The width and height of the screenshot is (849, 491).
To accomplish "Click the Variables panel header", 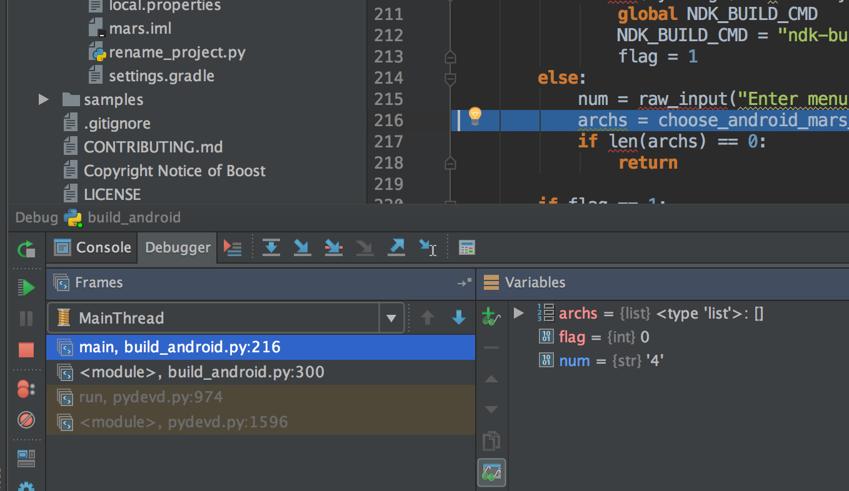I will [x=663, y=283].
